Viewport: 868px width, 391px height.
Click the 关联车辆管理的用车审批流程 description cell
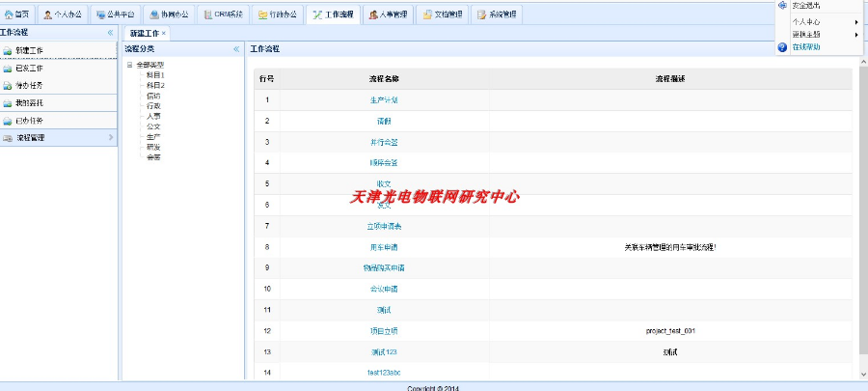(x=670, y=247)
